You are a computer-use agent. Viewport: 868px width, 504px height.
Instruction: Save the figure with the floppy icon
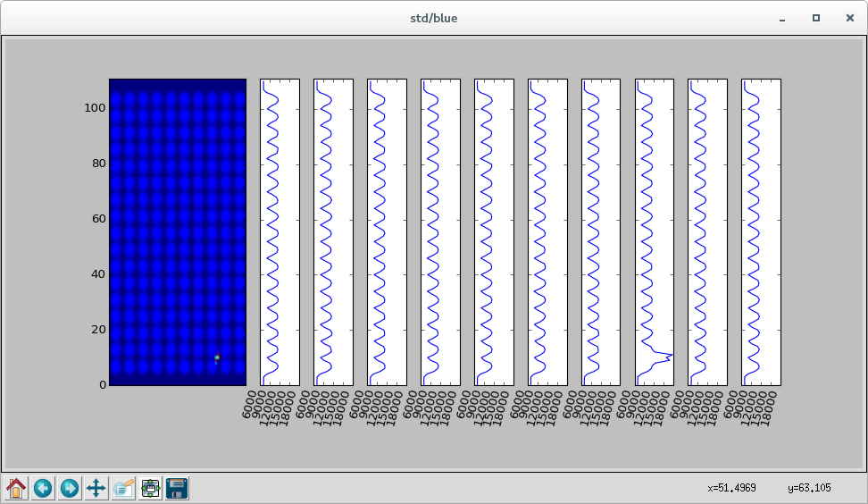pos(177,488)
